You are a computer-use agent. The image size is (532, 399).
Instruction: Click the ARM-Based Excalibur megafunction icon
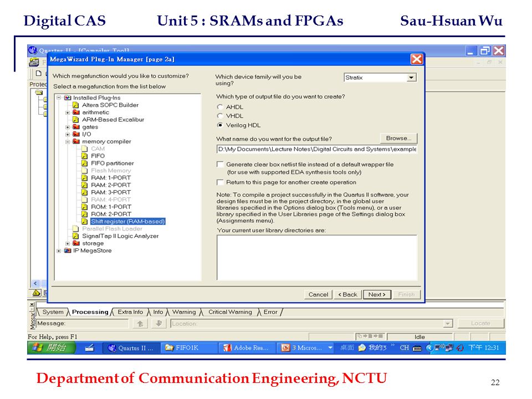coord(76,120)
